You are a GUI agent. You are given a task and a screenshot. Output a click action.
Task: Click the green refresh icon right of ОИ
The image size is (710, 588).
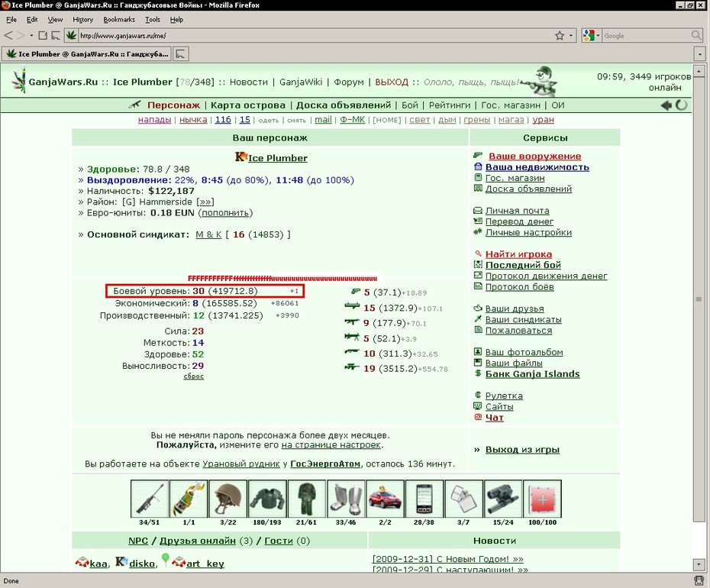pos(682,105)
